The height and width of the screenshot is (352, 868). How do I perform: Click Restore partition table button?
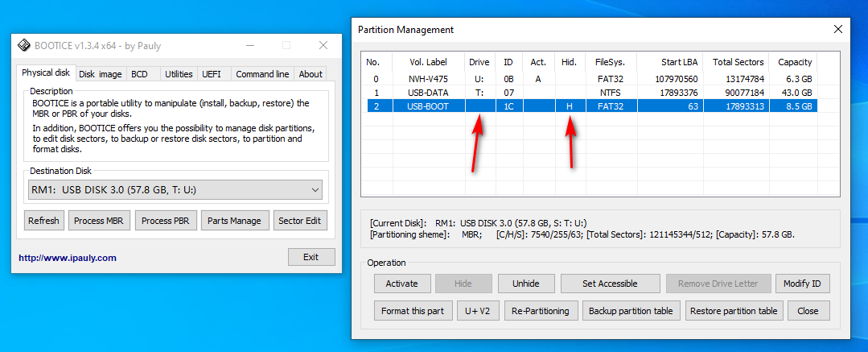[734, 311]
